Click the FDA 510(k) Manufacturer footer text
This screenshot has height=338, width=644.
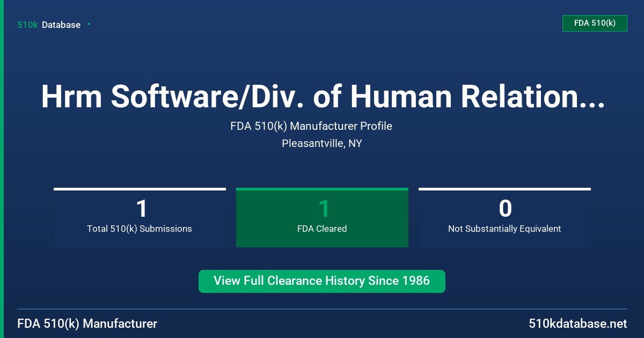pyautogui.click(x=87, y=324)
